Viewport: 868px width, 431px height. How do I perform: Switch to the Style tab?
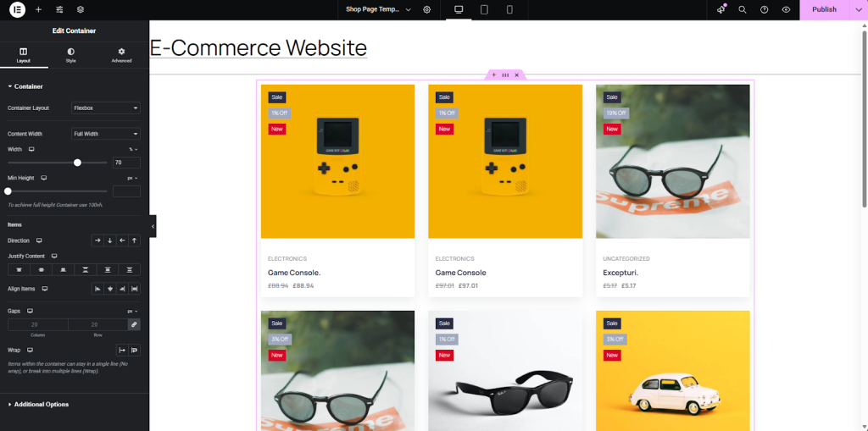71,55
